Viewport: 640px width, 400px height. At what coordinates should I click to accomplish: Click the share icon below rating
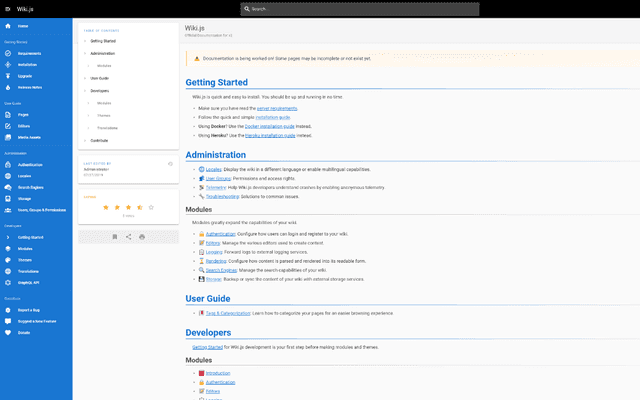129,237
